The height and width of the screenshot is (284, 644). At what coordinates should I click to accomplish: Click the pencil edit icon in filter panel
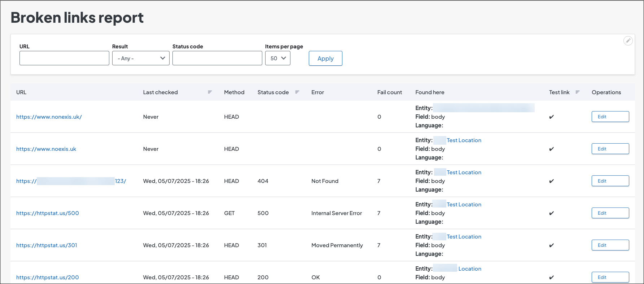point(628,41)
